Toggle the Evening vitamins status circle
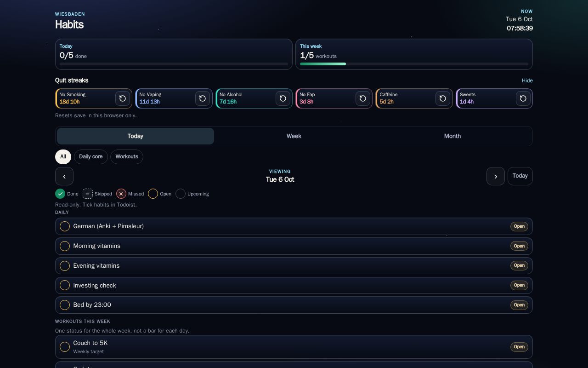Screen dimensions: 588x368 [65, 266]
